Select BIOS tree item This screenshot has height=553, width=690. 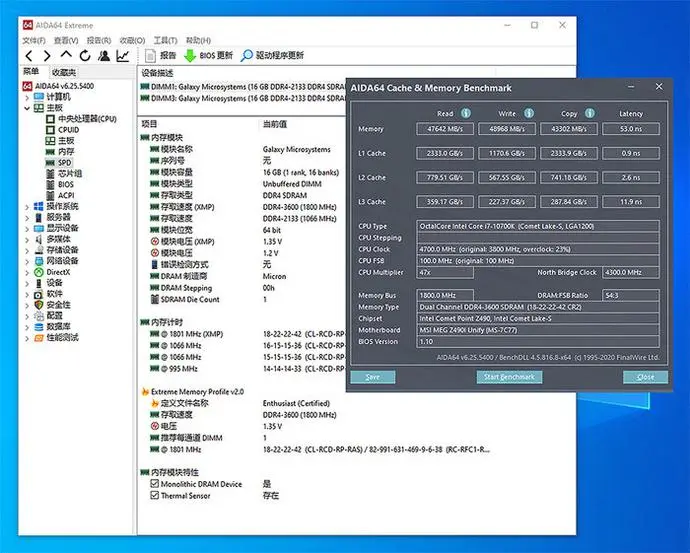point(66,184)
